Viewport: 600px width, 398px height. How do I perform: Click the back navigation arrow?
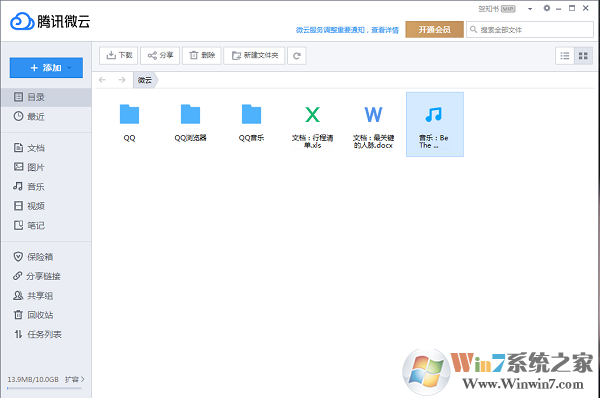tap(102, 80)
